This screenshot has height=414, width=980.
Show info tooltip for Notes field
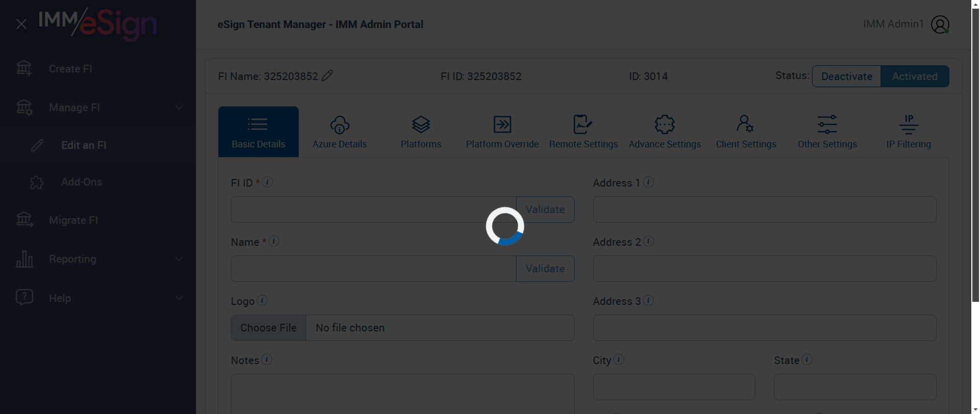267,359
